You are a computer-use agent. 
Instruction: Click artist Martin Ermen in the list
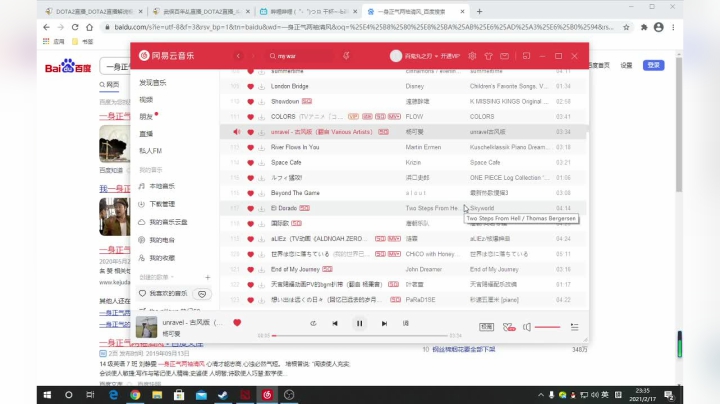coord(423,147)
